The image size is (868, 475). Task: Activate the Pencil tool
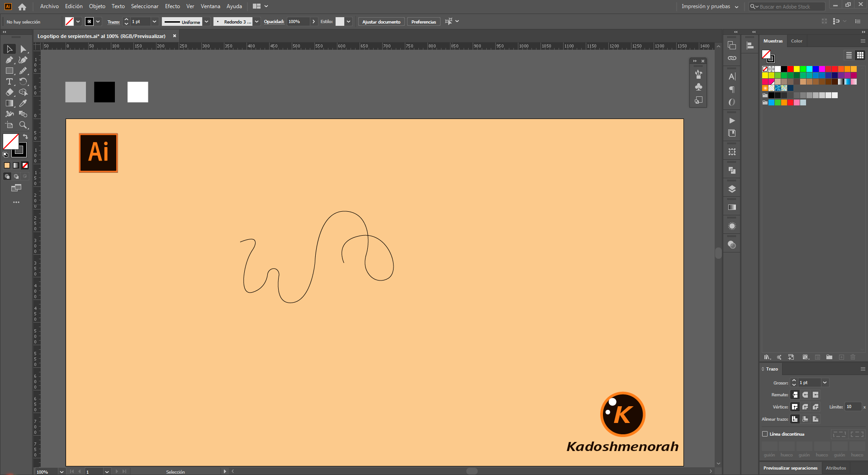point(23,71)
